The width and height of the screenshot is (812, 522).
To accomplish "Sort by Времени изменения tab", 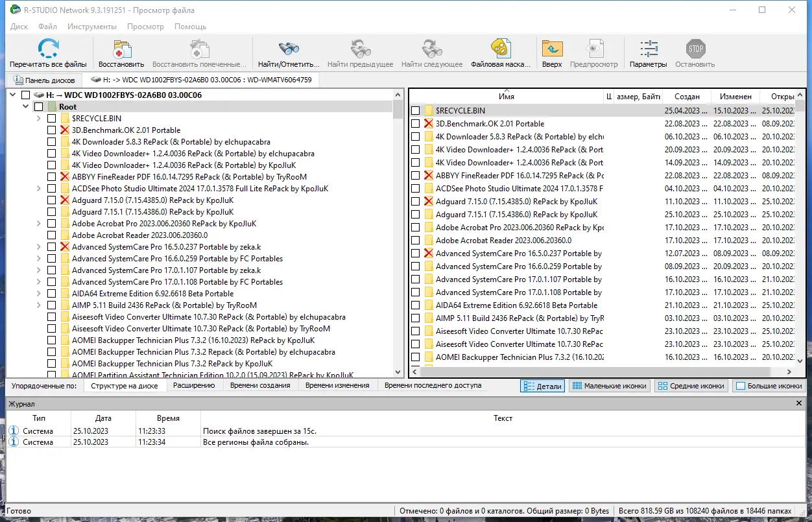I will tap(337, 385).
